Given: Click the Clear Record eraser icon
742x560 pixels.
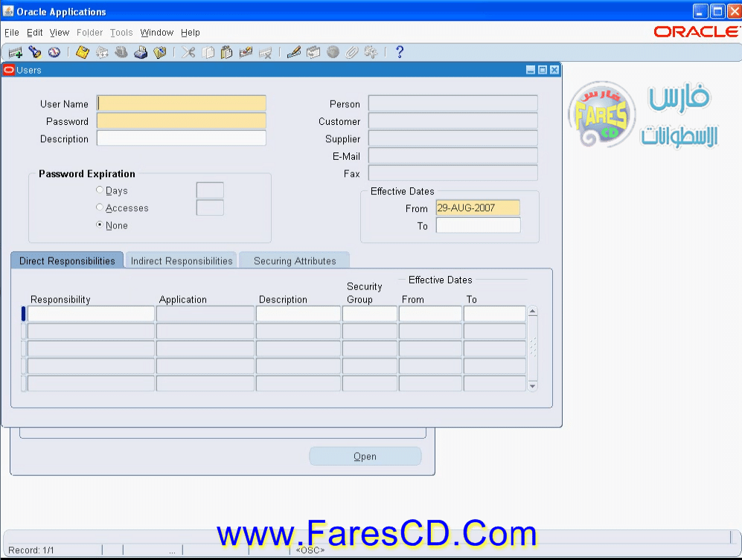Looking at the screenshot, I should 246,52.
